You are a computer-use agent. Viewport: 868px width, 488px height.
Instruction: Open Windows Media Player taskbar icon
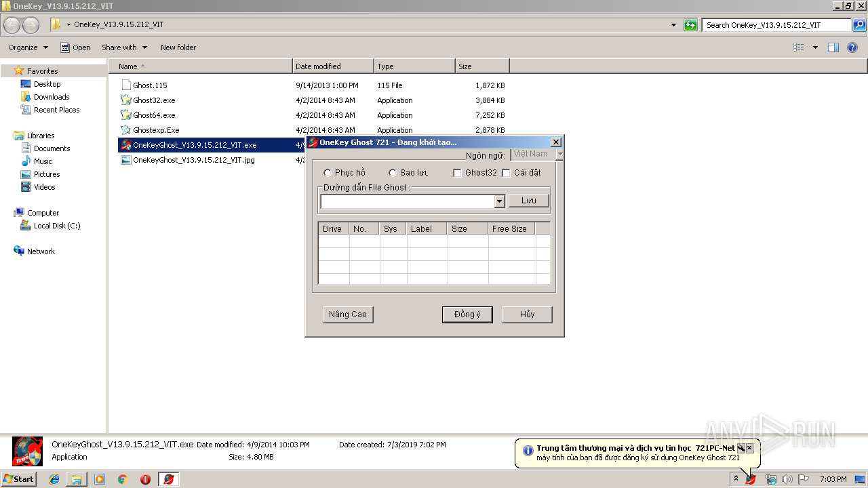(100, 479)
